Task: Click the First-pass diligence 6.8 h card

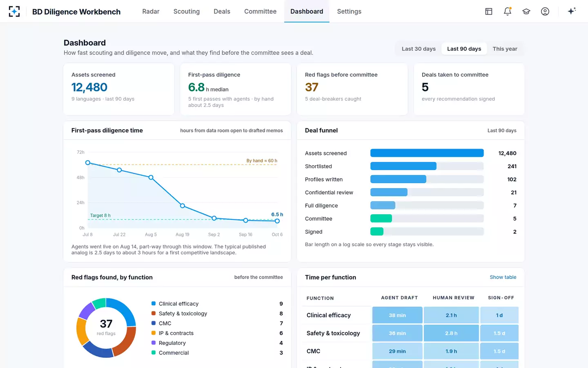Action: click(236, 89)
